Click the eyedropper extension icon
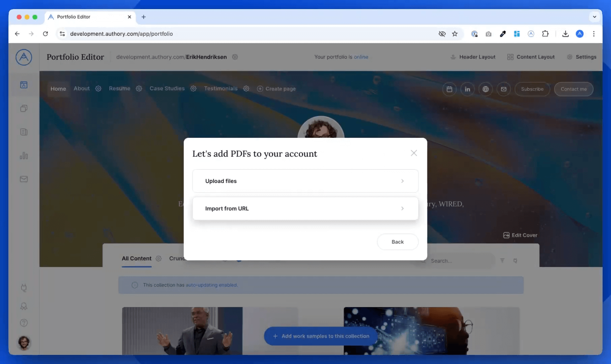611x364 pixels. click(503, 34)
